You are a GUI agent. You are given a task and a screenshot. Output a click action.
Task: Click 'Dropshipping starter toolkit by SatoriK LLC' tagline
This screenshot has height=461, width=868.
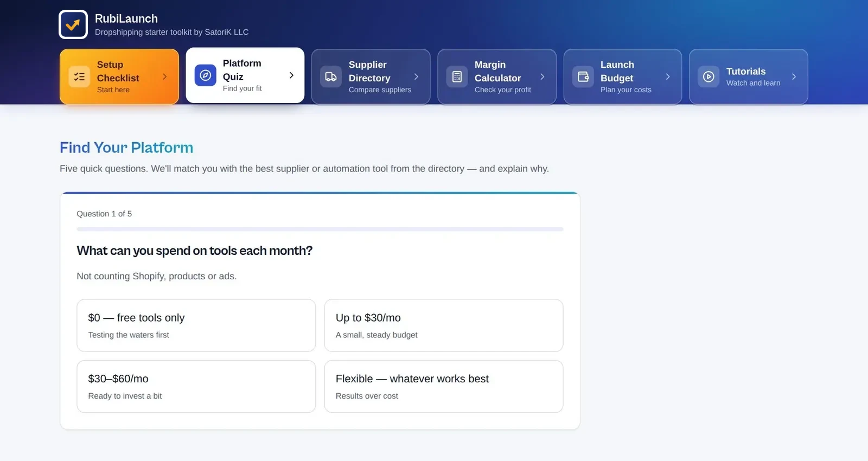(172, 32)
